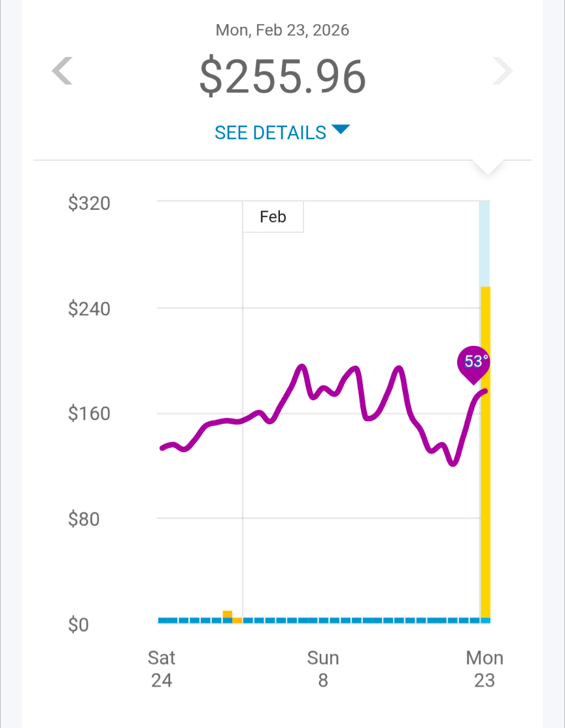
Task: Click the Feb month label box
Action: pyautogui.click(x=273, y=217)
